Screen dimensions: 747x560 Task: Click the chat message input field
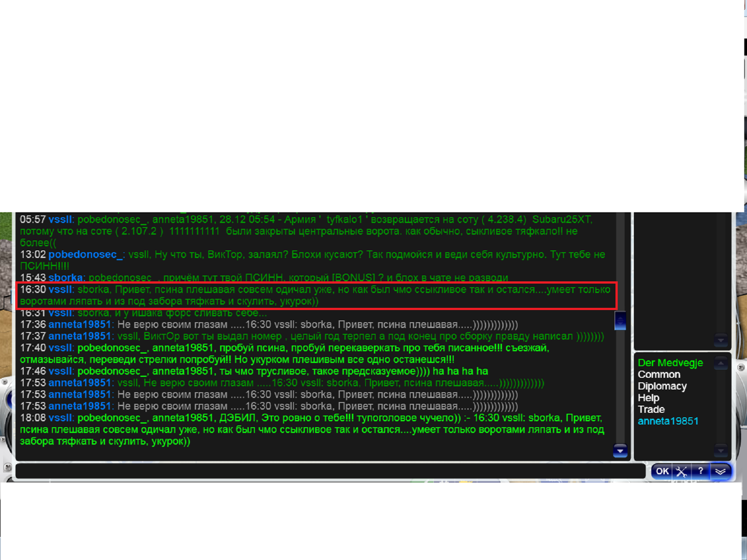tap(330, 471)
